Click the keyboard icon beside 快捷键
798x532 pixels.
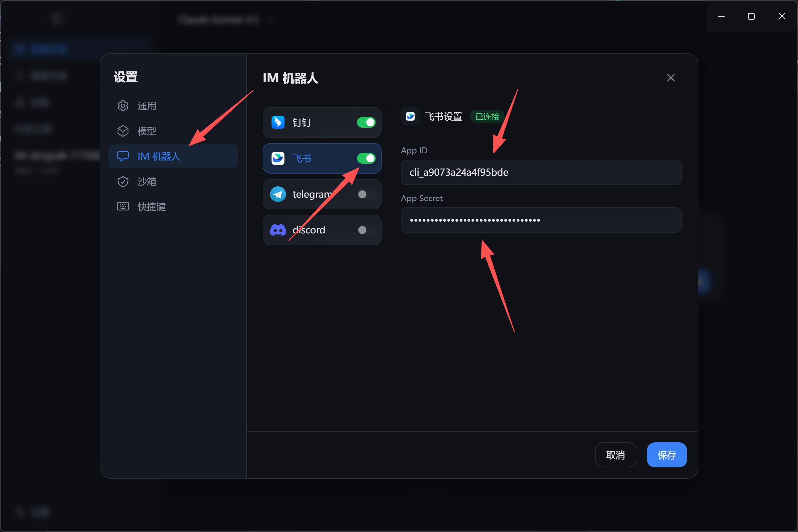tap(123, 206)
